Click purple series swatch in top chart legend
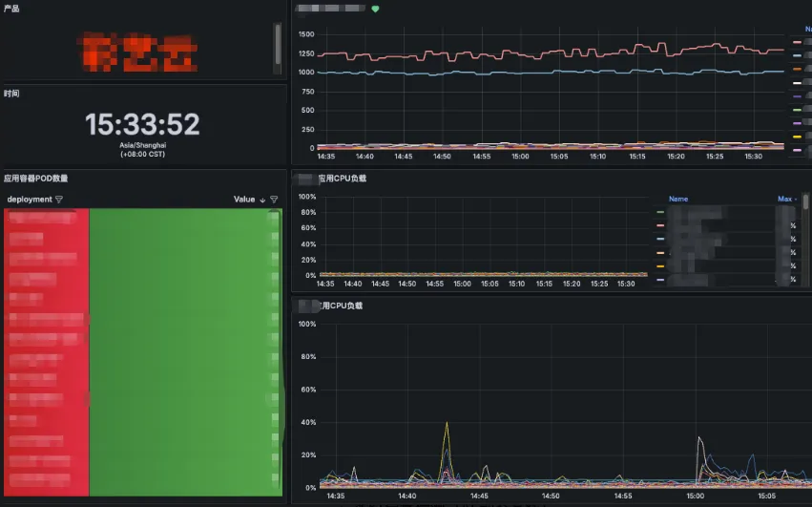This screenshot has height=507, width=812. [797, 96]
